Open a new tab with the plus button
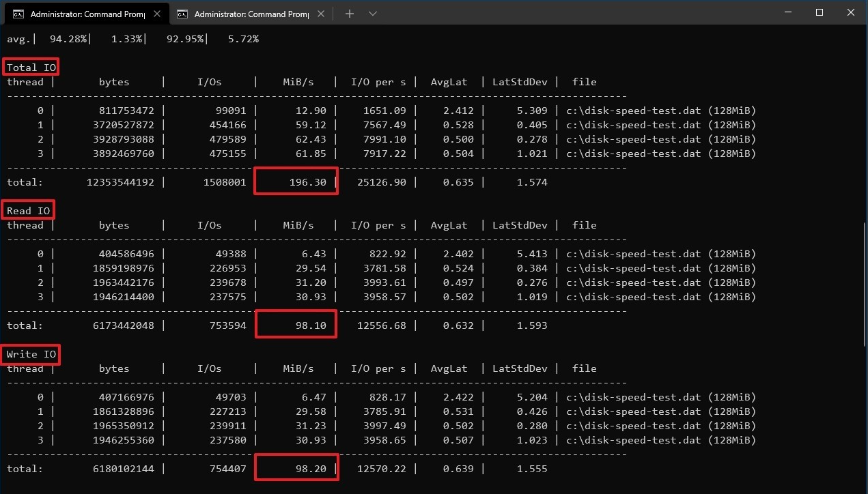Image resolution: width=868 pixels, height=494 pixels. 349,14
